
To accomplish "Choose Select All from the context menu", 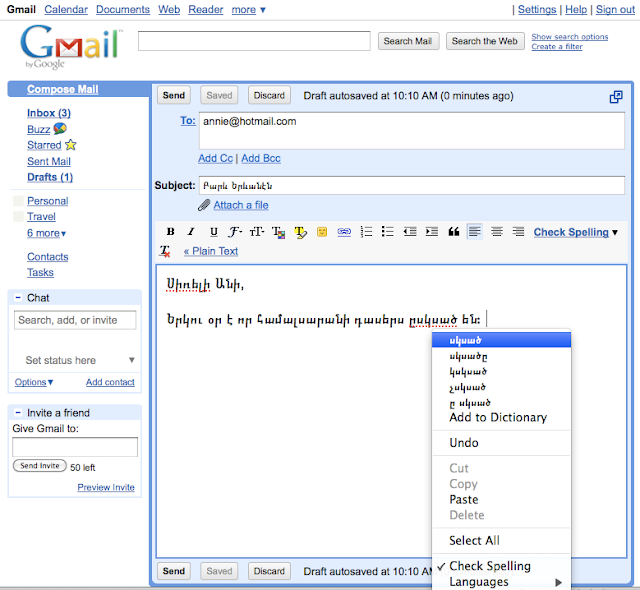I will click(501, 541).
